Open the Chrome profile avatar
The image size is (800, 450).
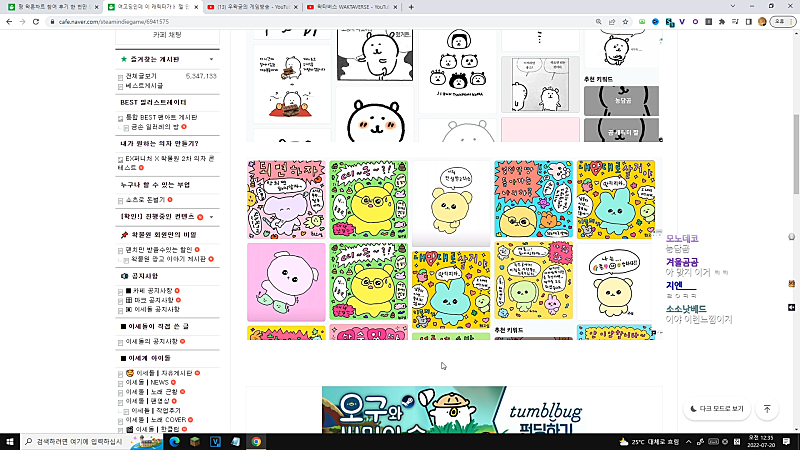click(x=762, y=22)
